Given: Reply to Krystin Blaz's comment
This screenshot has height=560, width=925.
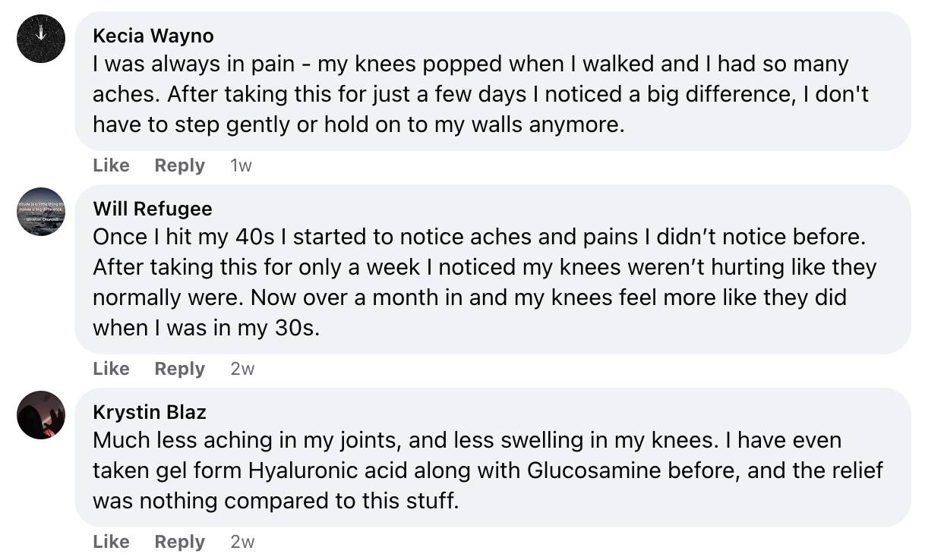Looking at the screenshot, I should coord(180,542).
